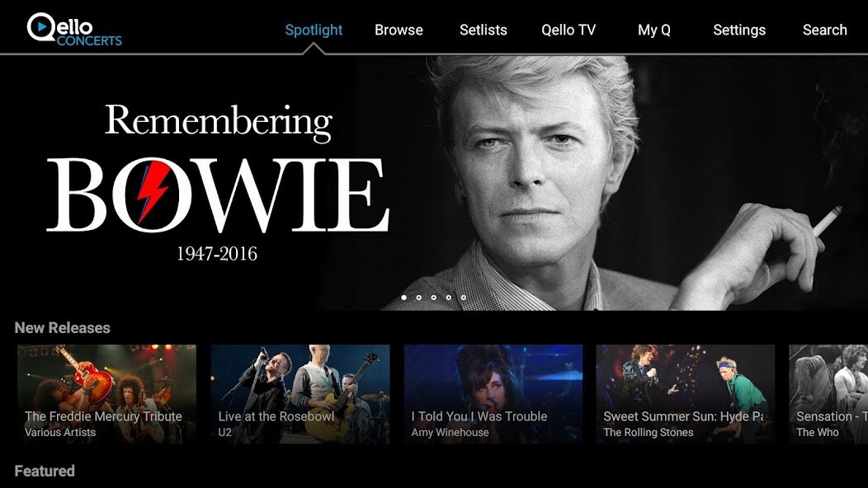Open The Who Sensation concert thumbnail

pos(828,394)
